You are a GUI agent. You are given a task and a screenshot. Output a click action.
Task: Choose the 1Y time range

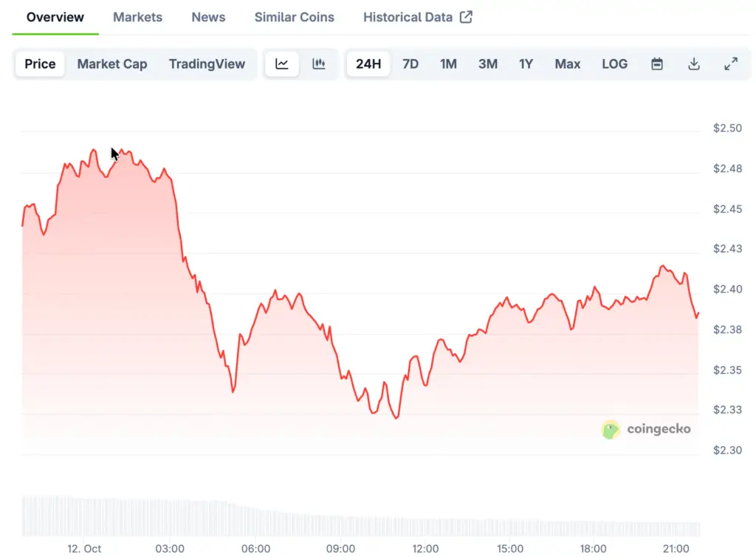pyautogui.click(x=526, y=64)
